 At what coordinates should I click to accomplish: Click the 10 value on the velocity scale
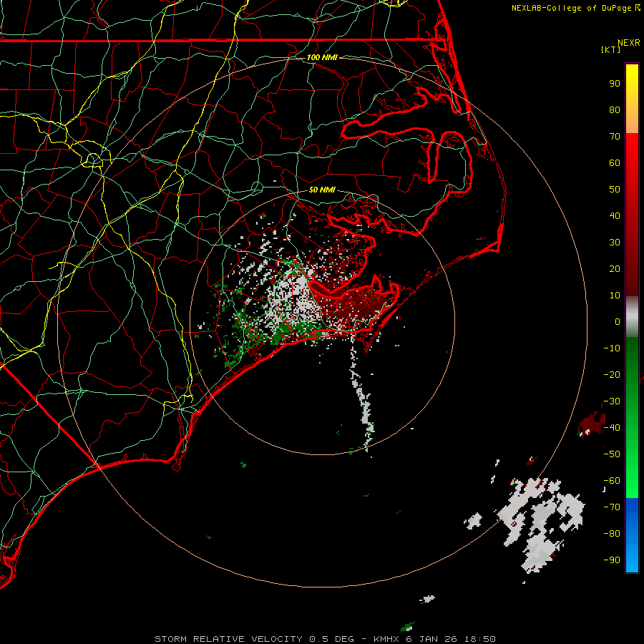click(x=615, y=296)
